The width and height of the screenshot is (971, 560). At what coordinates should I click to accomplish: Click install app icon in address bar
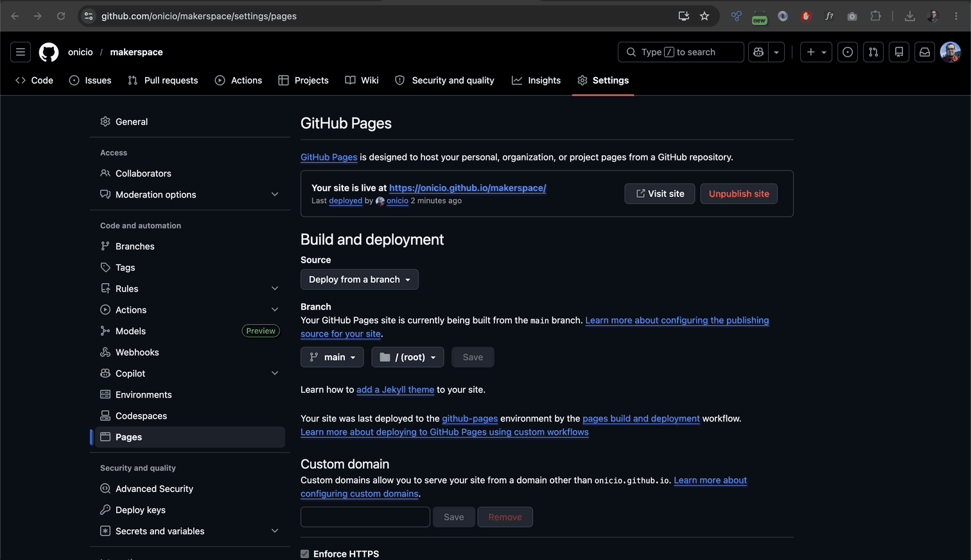tap(684, 16)
